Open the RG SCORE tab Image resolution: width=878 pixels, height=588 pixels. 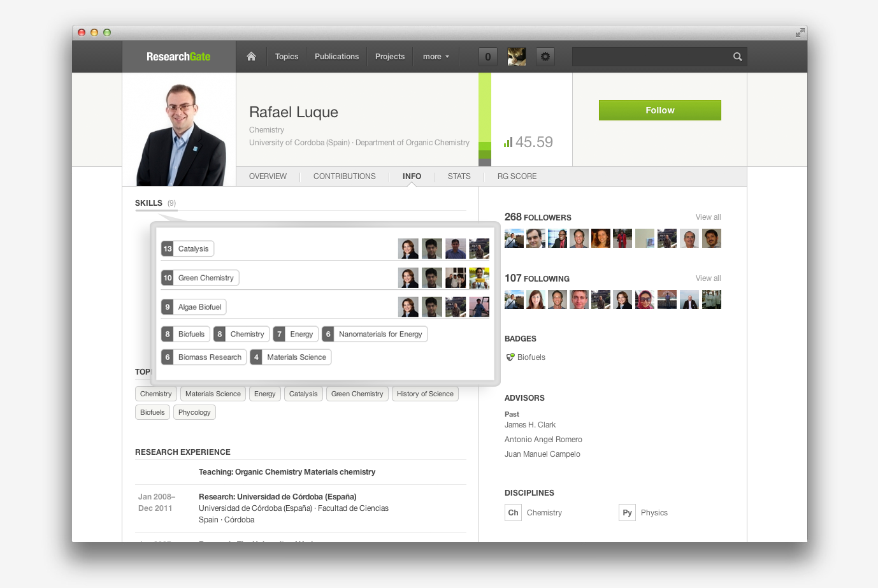click(x=517, y=176)
